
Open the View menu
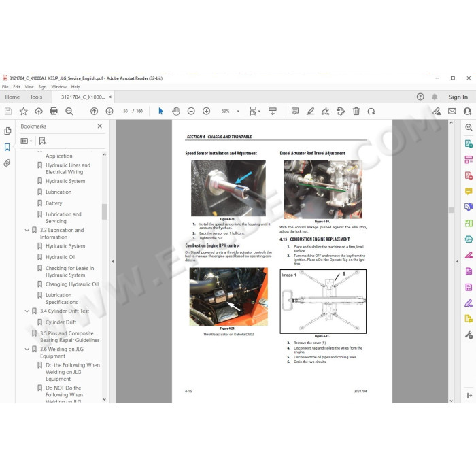[x=29, y=87]
